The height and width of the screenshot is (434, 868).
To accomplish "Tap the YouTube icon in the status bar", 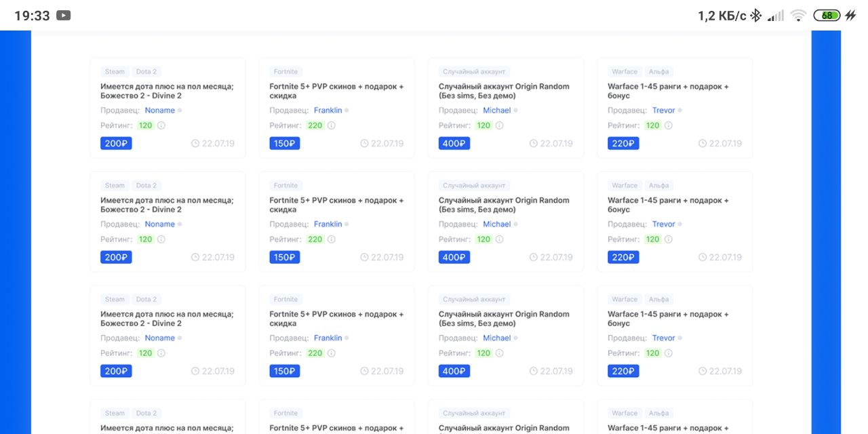I will click(x=63, y=15).
